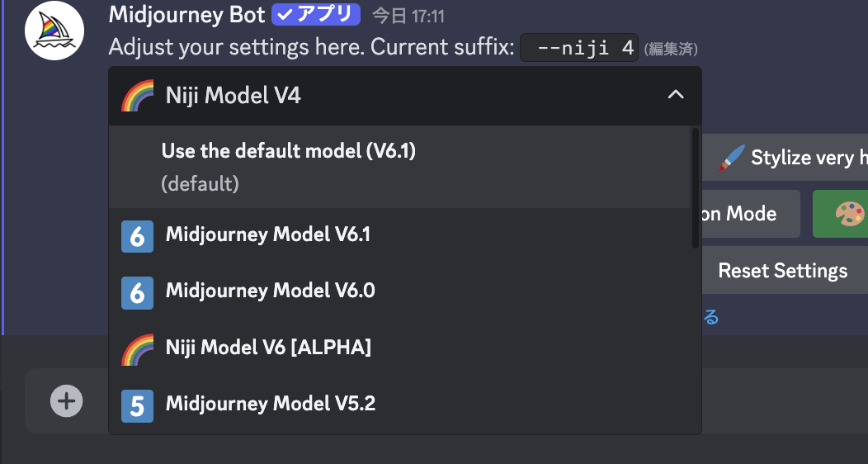Click the blue 5 icon for V5.2
868x464 pixels.
(x=137, y=405)
